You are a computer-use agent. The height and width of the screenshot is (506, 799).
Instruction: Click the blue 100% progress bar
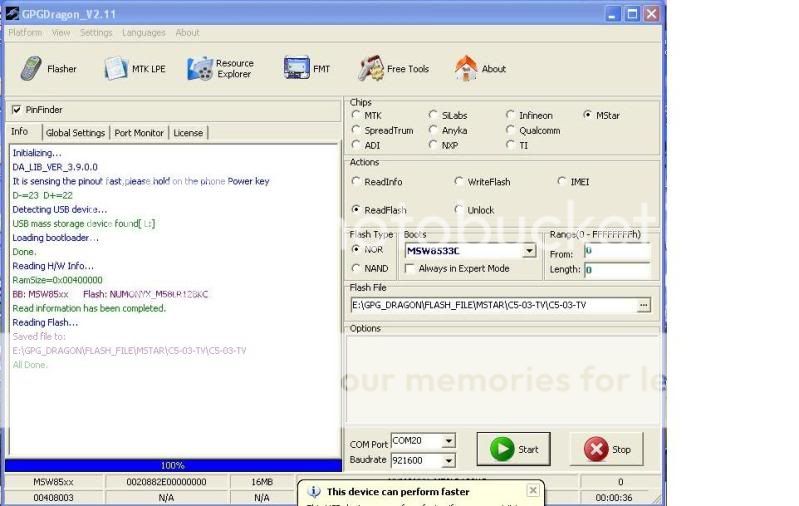[x=173, y=465]
